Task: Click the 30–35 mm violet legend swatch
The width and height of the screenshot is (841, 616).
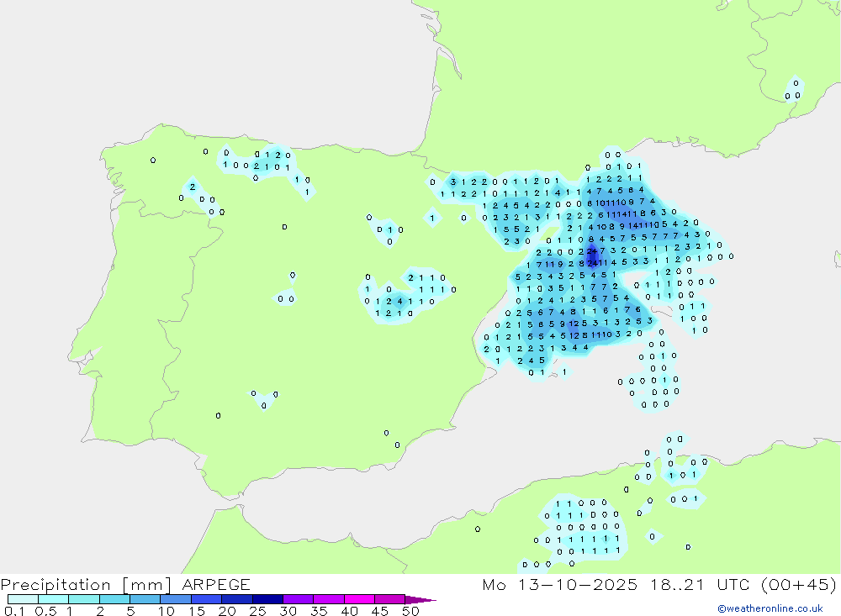Action: [x=299, y=599]
